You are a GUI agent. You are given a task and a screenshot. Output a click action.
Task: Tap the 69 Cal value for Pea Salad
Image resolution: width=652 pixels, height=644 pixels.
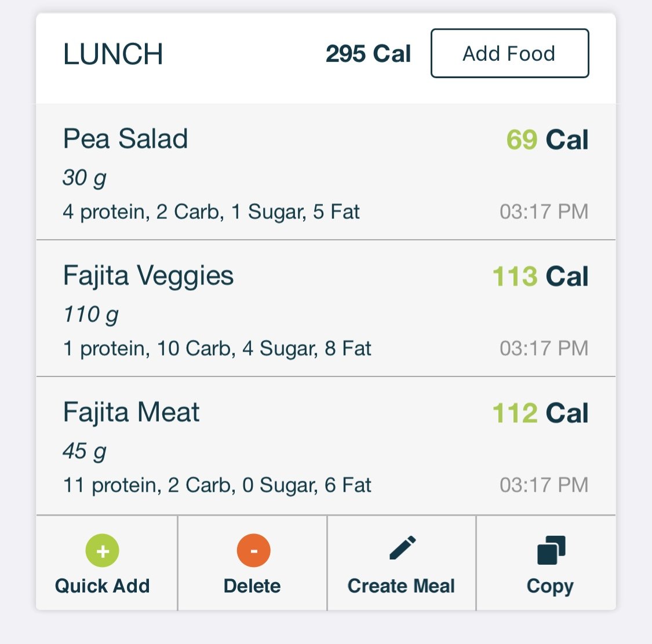tap(547, 139)
